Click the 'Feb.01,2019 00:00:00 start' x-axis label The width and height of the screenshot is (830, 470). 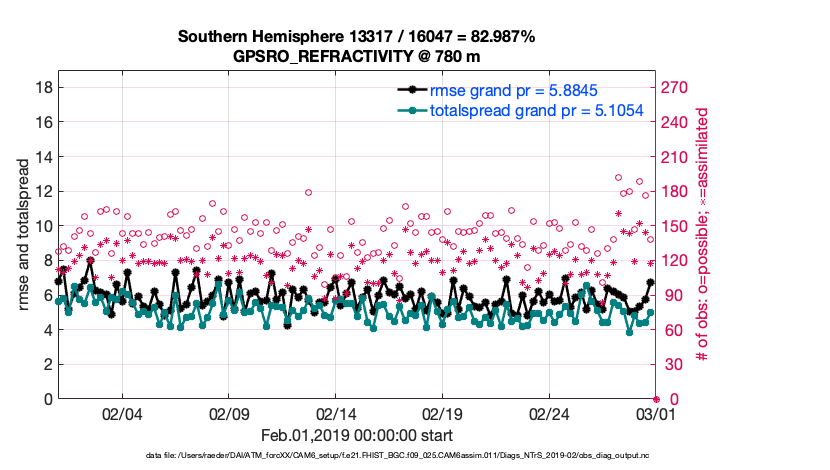coord(357,435)
